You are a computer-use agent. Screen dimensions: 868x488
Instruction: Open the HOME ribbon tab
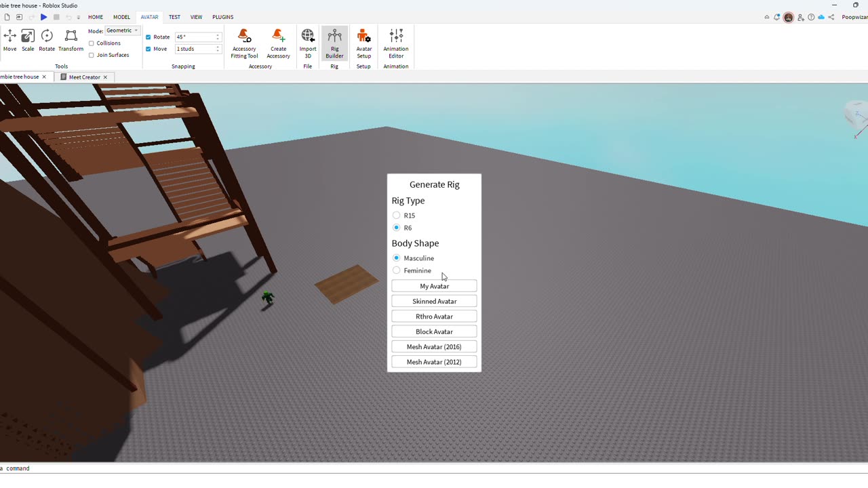[96, 17]
